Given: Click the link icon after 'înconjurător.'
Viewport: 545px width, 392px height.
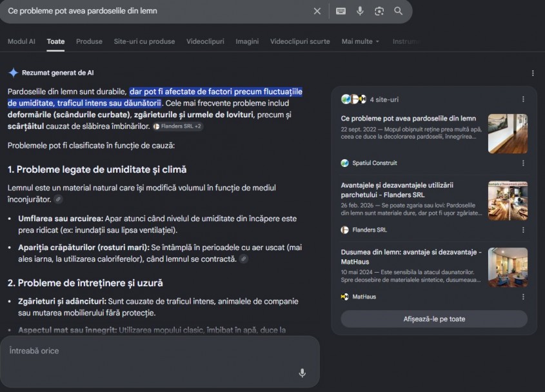Looking at the screenshot, I should (59, 199).
